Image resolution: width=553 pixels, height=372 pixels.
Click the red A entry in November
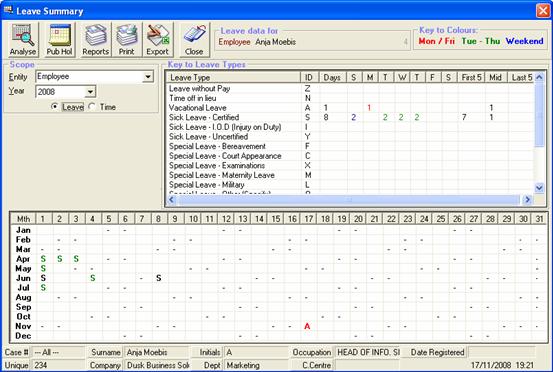[x=307, y=327]
